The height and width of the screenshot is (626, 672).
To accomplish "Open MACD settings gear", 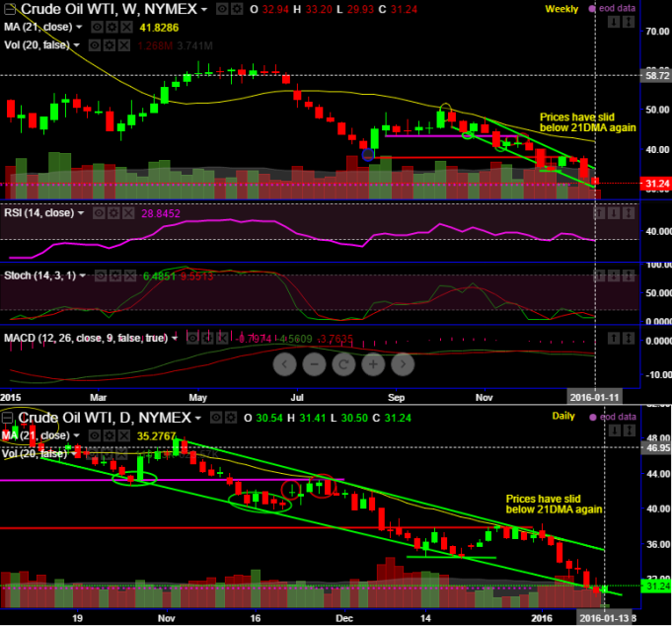I will pyautogui.click(x=207, y=339).
